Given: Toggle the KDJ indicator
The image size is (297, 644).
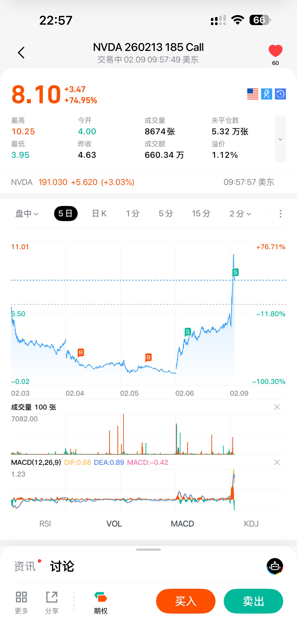Looking at the screenshot, I should [x=251, y=523].
